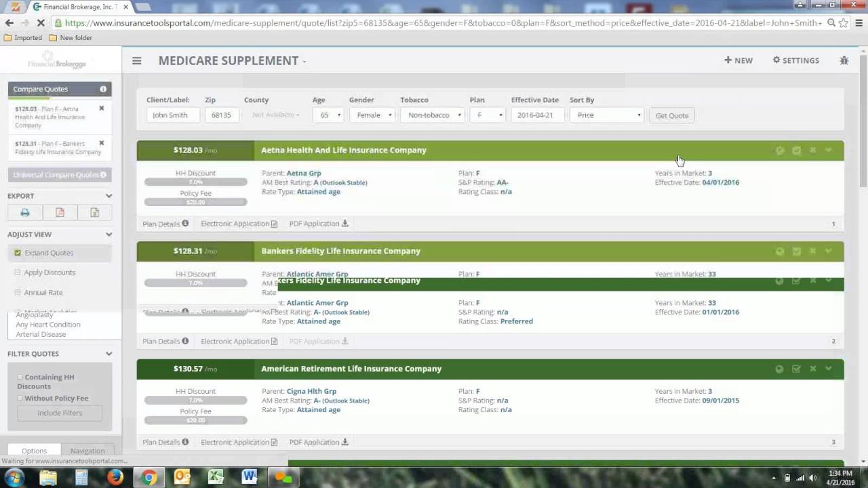Click the Compare Quotes info icon
The width and height of the screenshot is (868, 488).
pos(103,89)
